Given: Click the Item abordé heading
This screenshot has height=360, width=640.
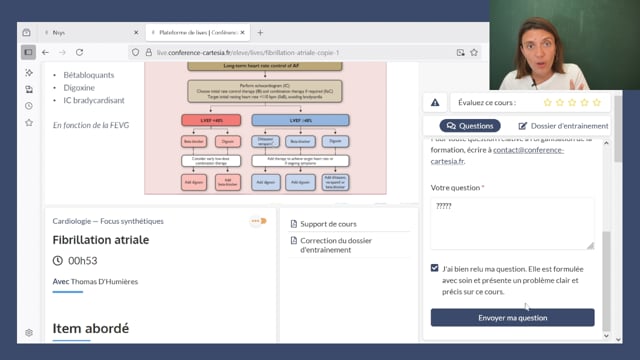Looking at the screenshot, I should point(91,328).
